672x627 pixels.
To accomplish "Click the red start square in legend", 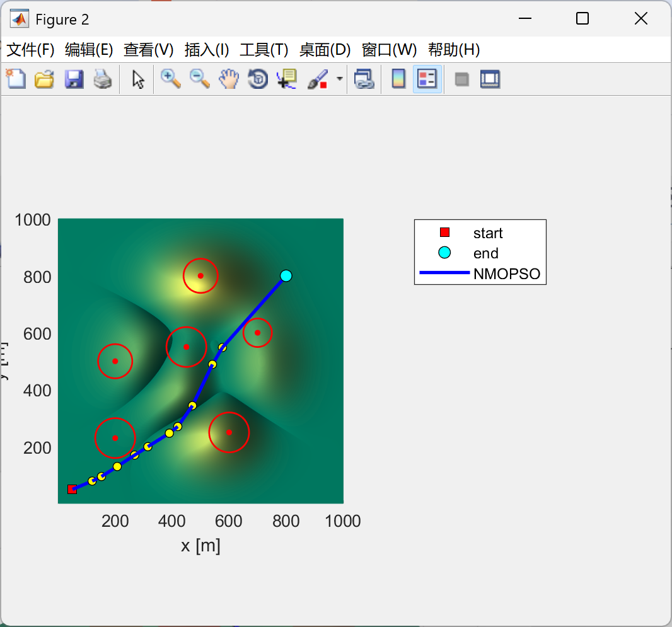I will coord(444,232).
